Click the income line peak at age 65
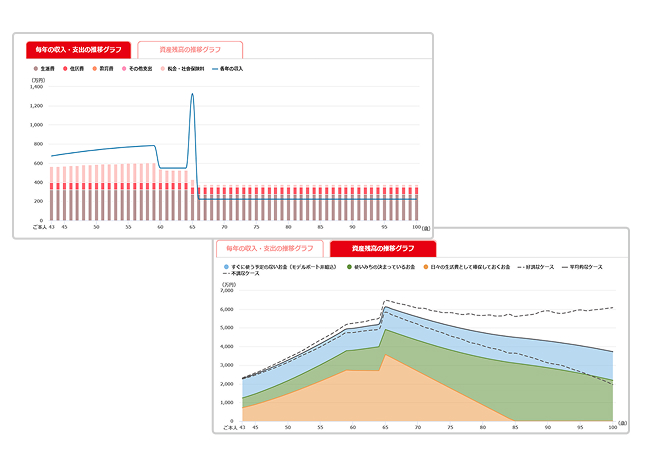Image resolution: width=650 pixels, height=466 pixels. click(192, 96)
